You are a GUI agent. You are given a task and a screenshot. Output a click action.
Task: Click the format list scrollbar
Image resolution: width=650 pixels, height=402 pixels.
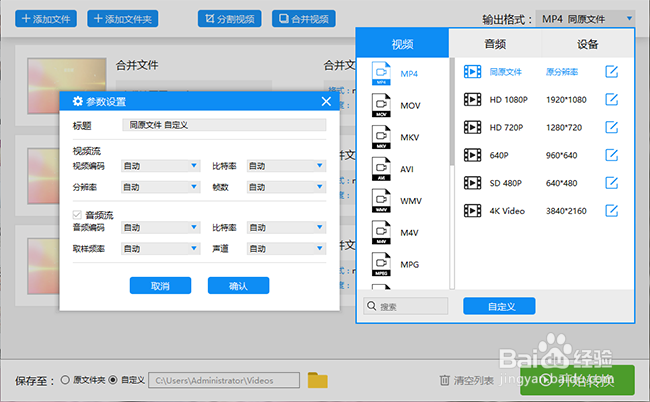tap(452, 112)
